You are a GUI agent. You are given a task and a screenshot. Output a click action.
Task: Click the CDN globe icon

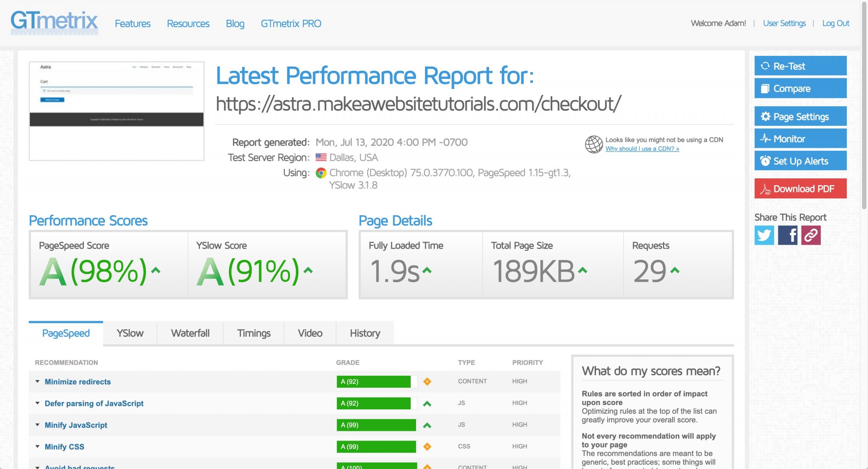click(x=594, y=144)
